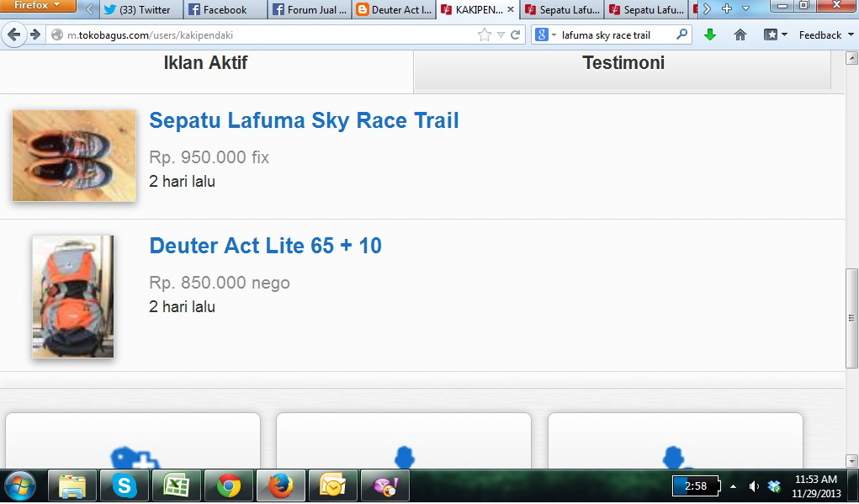Open Sepatu Lafuma Sky Race Trail link
Viewport: 859px width, 504px height.
304,120
